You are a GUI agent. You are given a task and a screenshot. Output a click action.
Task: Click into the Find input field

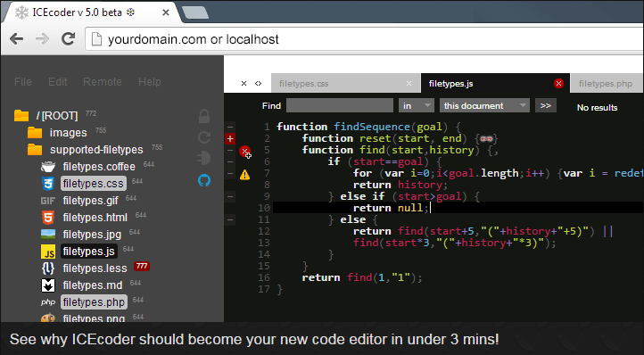tap(340, 105)
